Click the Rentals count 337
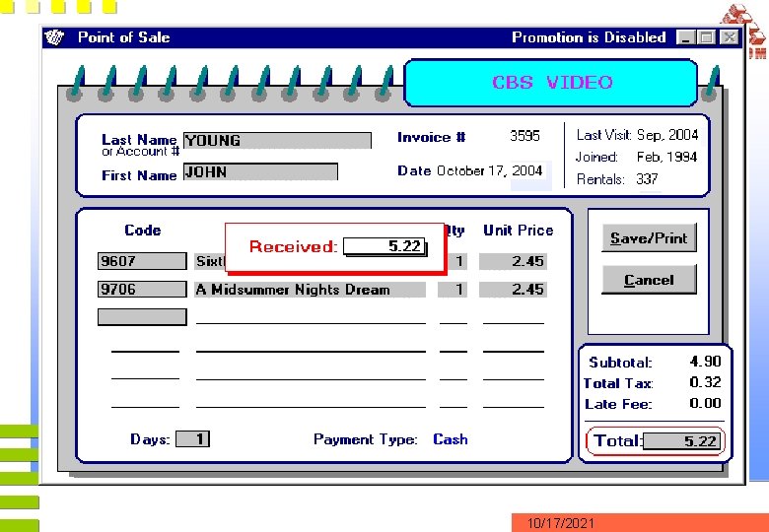The image size is (769, 532). click(647, 179)
